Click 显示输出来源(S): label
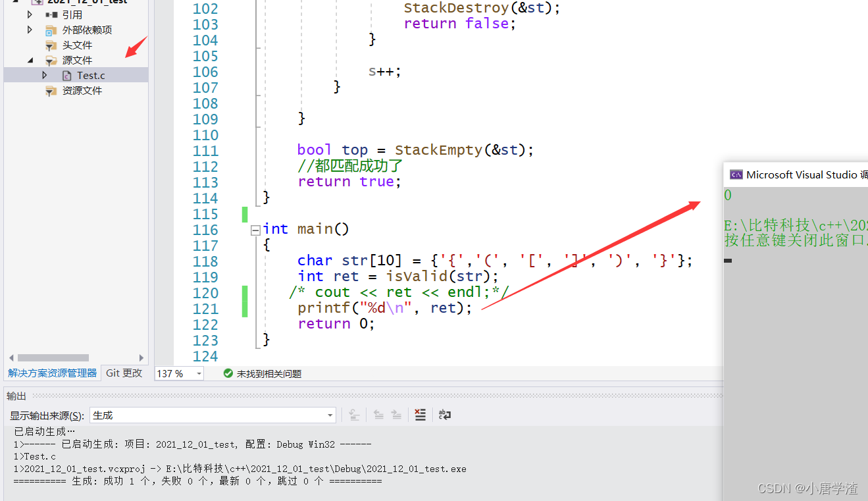The height and width of the screenshot is (501, 868). click(x=47, y=415)
